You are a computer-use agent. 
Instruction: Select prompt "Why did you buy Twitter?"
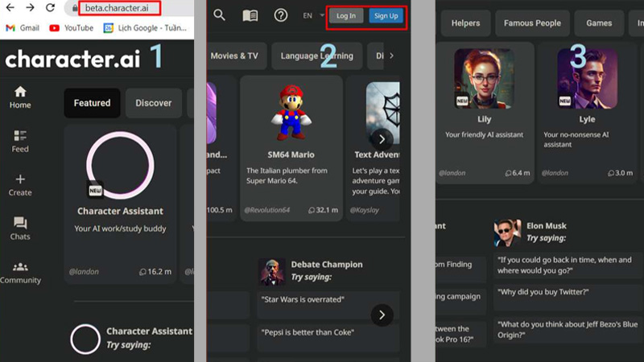pos(568,298)
